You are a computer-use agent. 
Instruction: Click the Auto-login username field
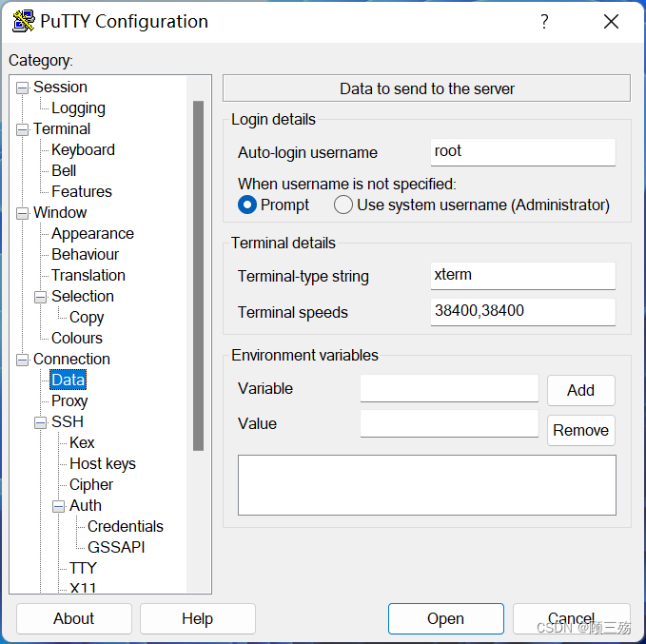pyautogui.click(x=523, y=152)
